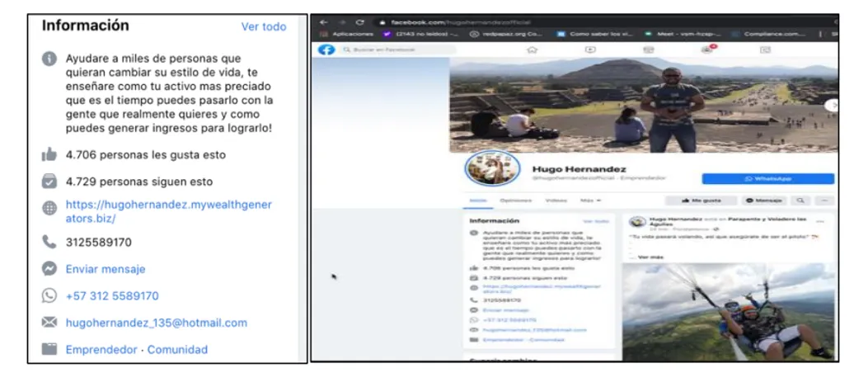The height and width of the screenshot is (373, 868).
Task: Click the followers icon next to 4.729 personas
Action: (49, 182)
